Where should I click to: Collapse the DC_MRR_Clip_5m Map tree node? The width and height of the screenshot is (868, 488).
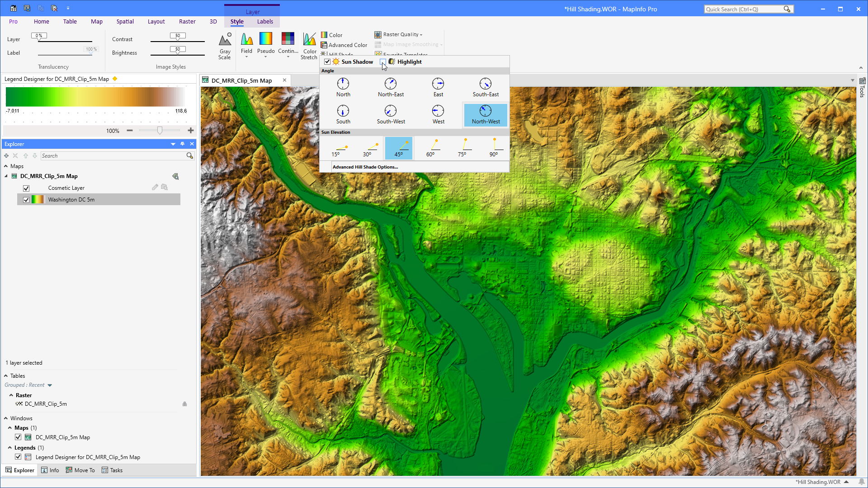6,176
